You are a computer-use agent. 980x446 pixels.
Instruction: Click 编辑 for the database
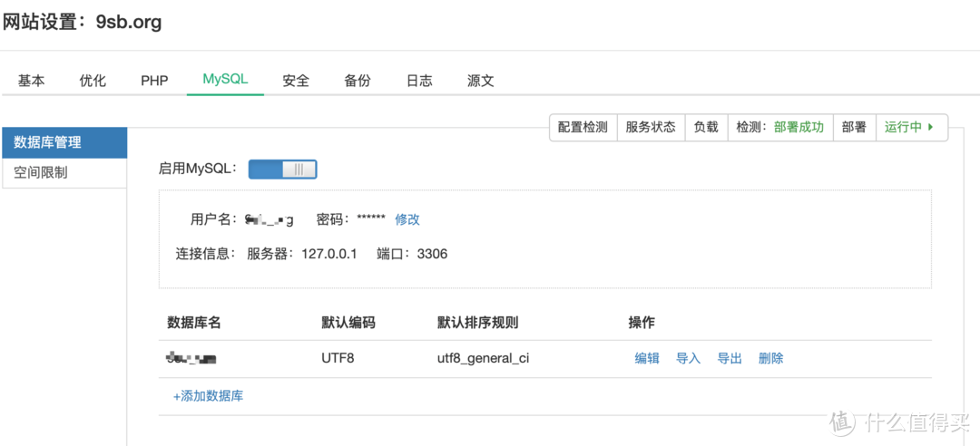[x=648, y=359]
